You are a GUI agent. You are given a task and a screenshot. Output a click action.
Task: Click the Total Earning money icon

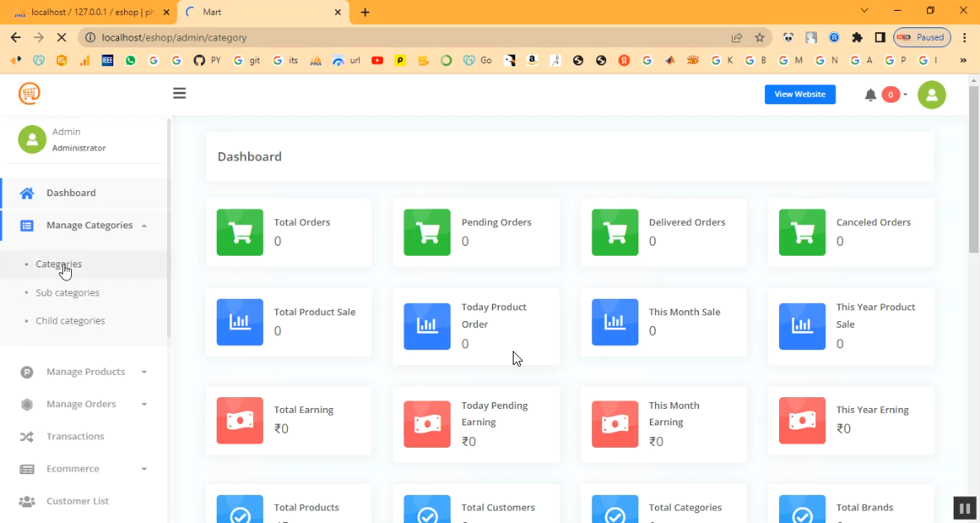tap(240, 420)
